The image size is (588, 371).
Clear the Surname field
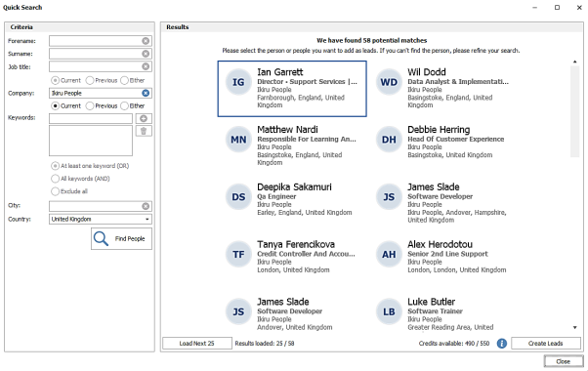coord(146,54)
